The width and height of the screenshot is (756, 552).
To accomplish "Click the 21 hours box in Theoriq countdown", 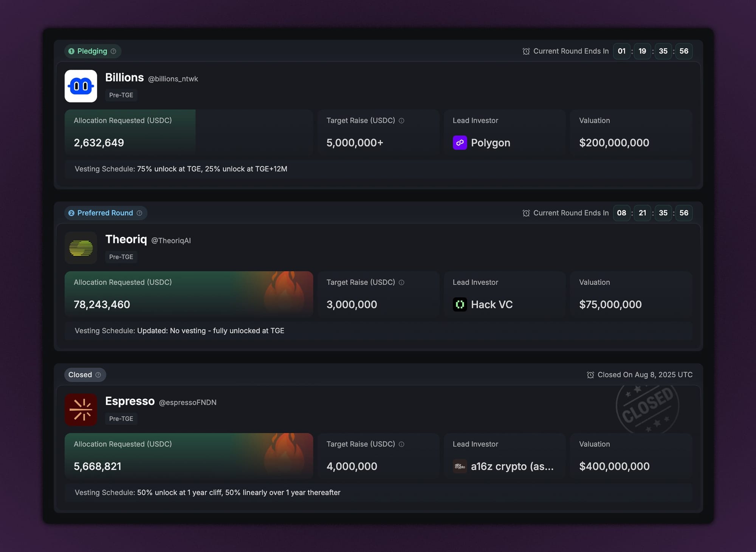I will pos(642,213).
